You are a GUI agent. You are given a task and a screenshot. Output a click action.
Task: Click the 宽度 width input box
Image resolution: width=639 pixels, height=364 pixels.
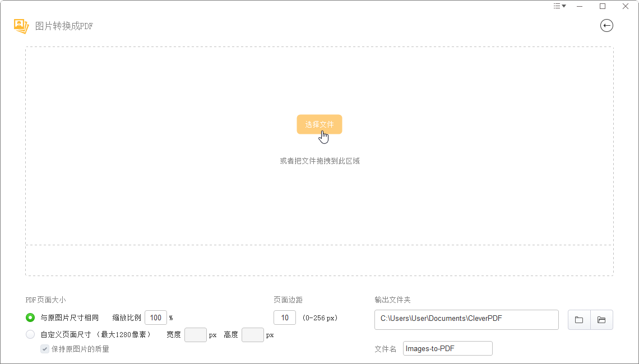click(x=195, y=334)
